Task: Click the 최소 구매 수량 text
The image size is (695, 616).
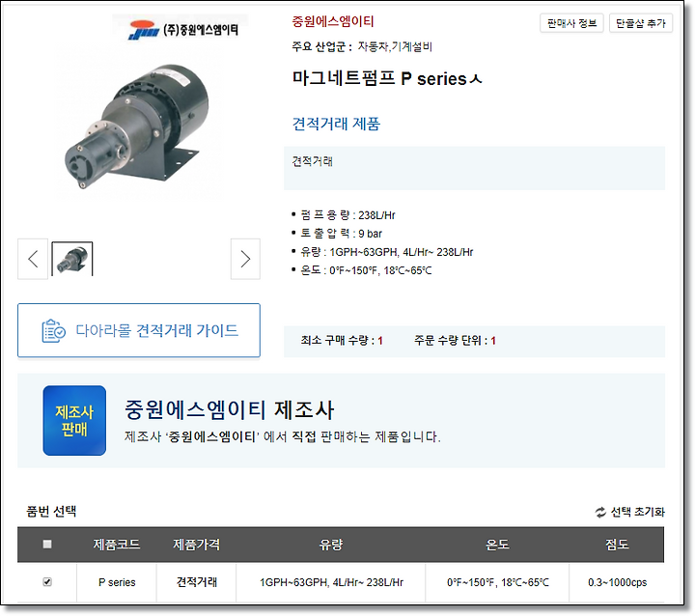Action: coord(342,341)
